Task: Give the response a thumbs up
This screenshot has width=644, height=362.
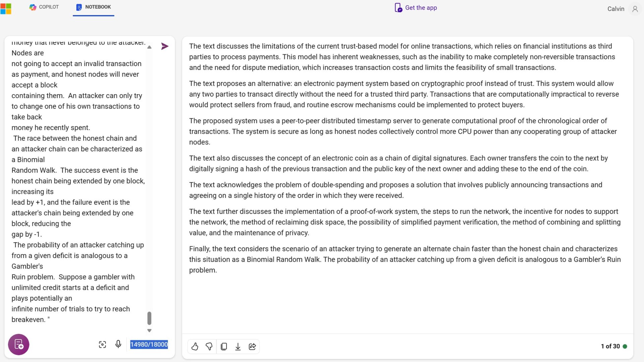Action: (x=195, y=346)
